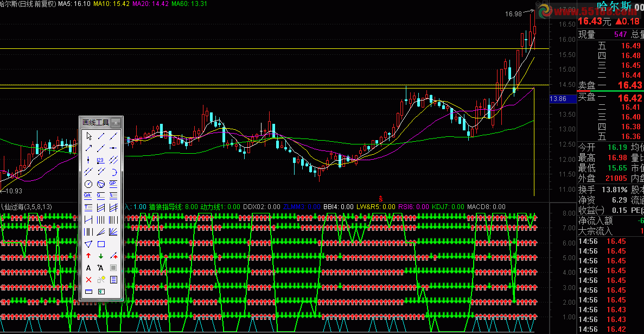Select the rectangle shape tool
Image resolution: width=644 pixels, height=334 pixels.
coord(100,244)
